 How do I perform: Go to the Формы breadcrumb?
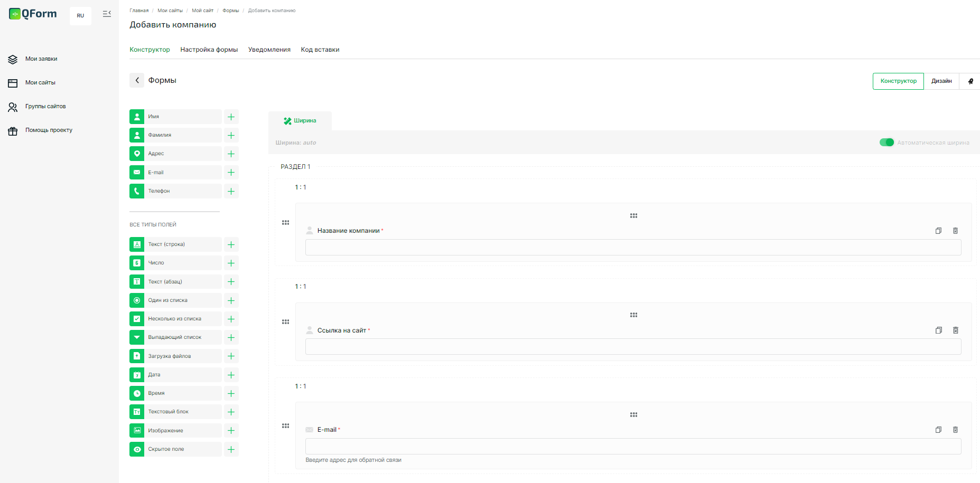230,11
